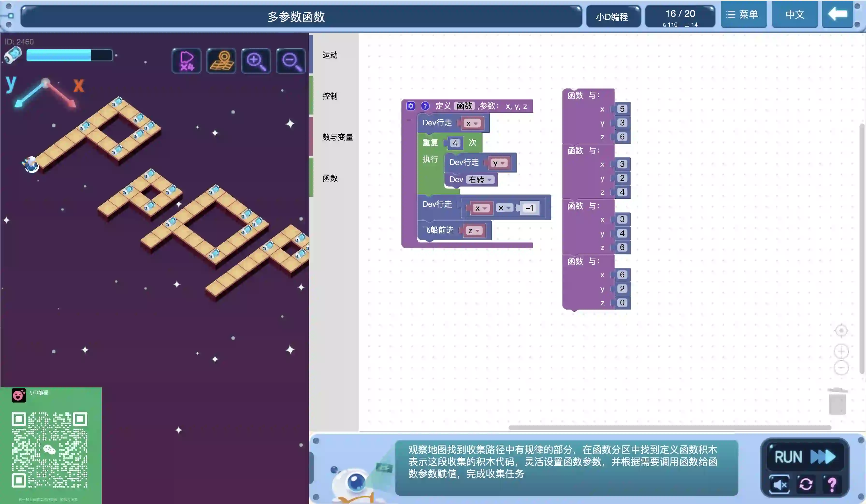Image resolution: width=866 pixels, height=504 pixels.
Task: Zoom in on the game map
Action: (256, 61)
